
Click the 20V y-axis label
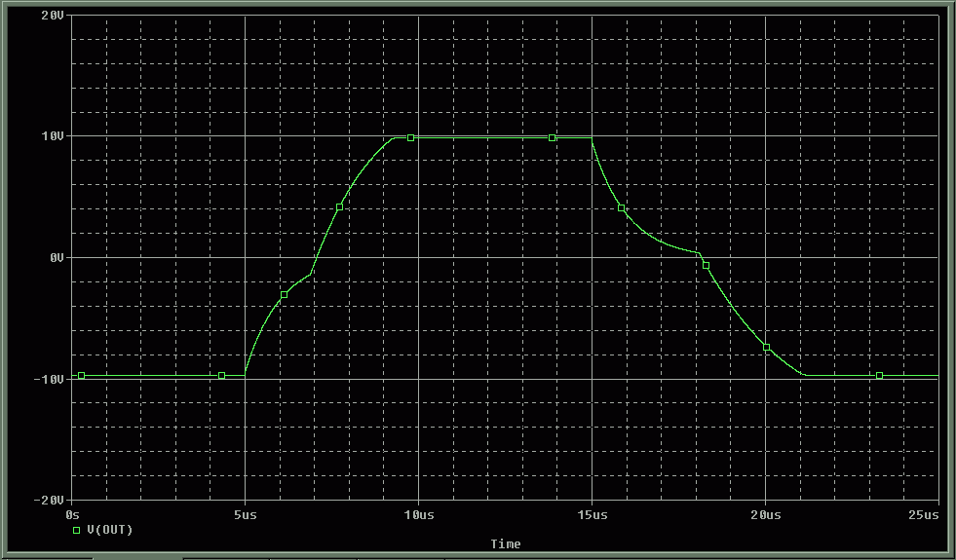52,16
